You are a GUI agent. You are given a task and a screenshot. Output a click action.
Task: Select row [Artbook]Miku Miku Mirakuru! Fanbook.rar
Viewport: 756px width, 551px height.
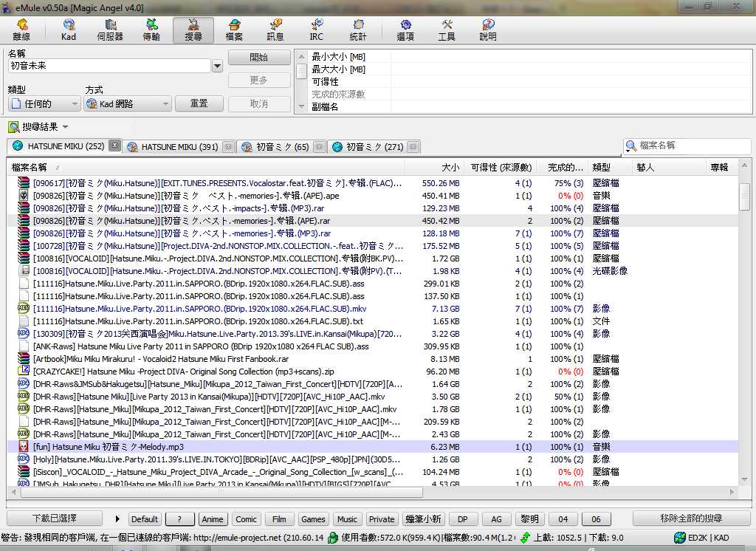[372, 359]
